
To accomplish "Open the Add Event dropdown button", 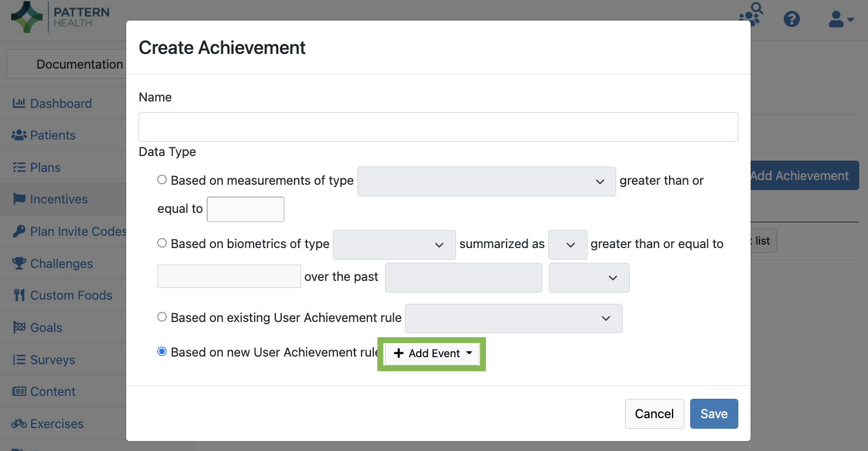I will click(x=432, y=354).
